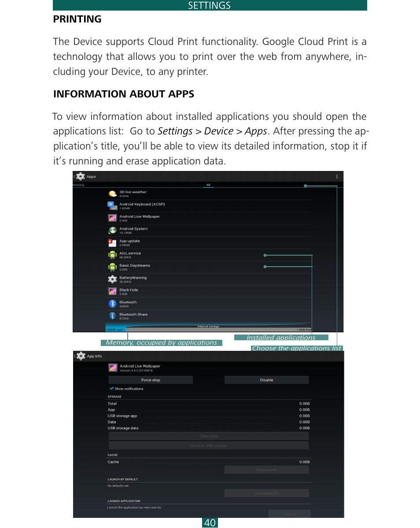420x528 pixels.
Task: Select the Black Hole app icon
Action: coord(112,291)
